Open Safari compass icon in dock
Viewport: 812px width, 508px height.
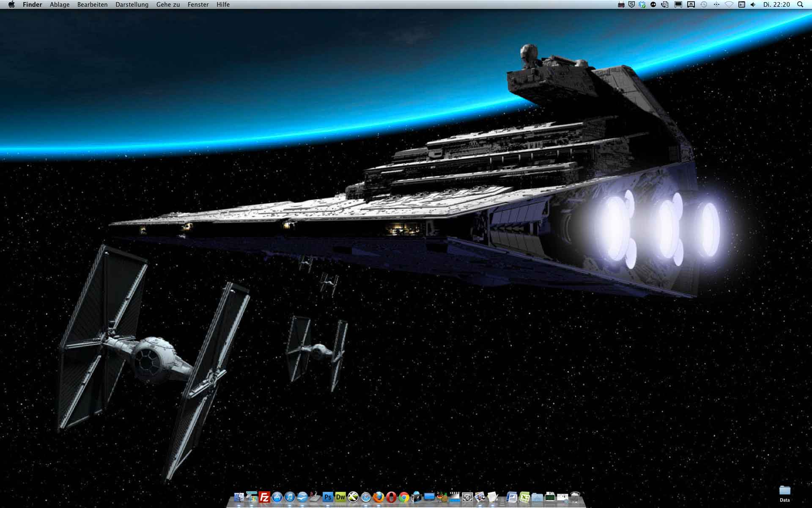(366, 497)
